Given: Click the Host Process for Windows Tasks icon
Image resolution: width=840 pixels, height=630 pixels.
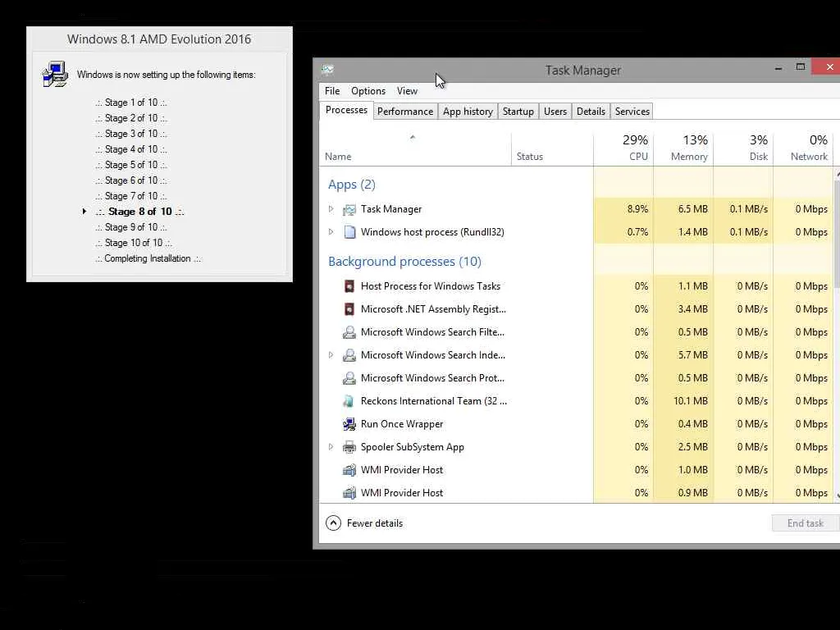Looking at the screenshot, I should point(349,286).
